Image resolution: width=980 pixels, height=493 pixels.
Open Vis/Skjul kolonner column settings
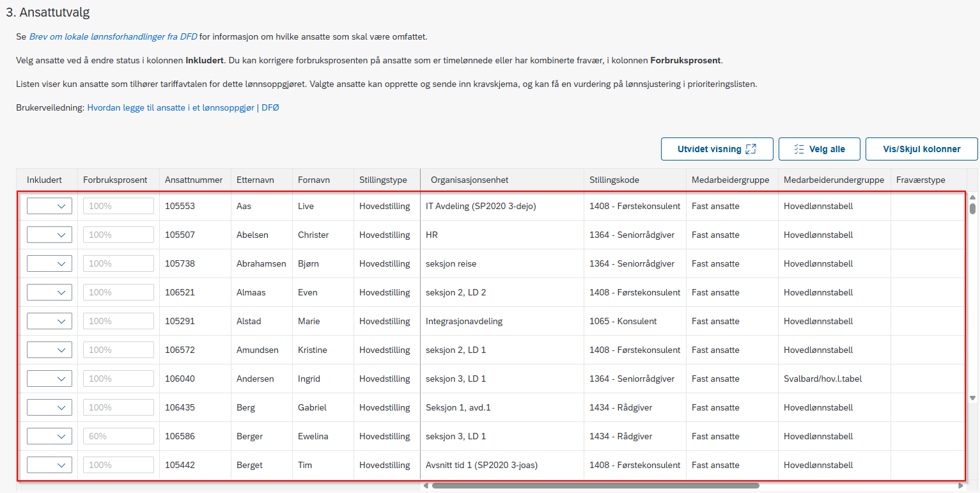click(x=922, y=149)
